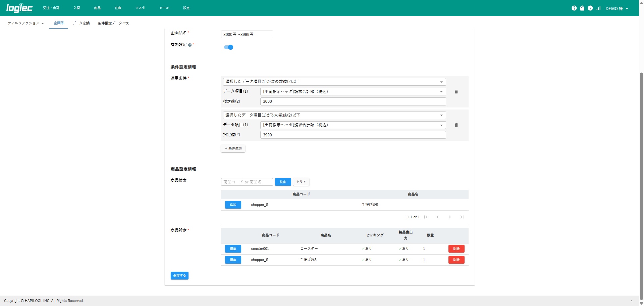Toggle the 有効設定 switch
Screen dimensions: 644x306
click(x=228, y=47)
